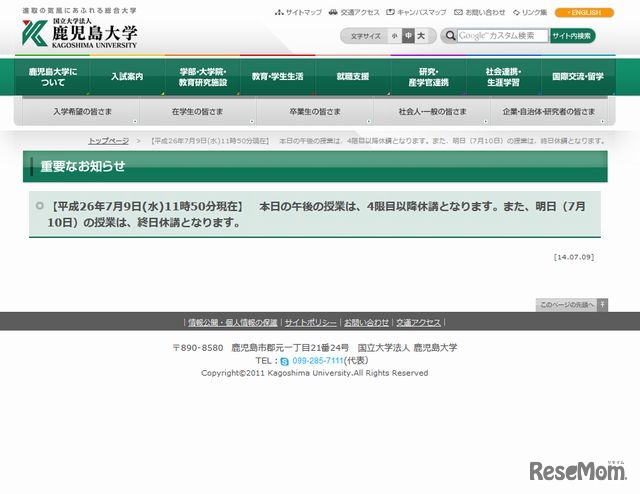The height and width of the screenshot is (494, 640).
Task: Click the サイト内検索 button
Action: 572,36
